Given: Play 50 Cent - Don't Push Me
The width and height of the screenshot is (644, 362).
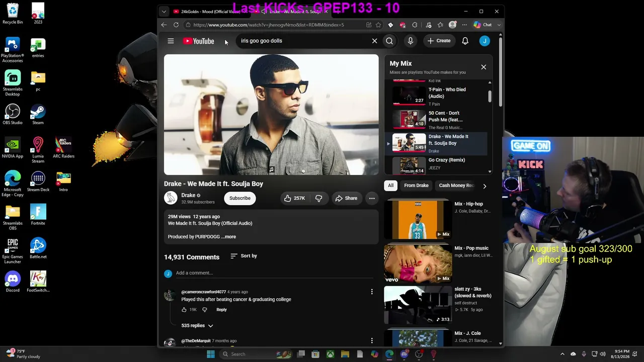Looking at the screenshot, I should pyautogui.click(x=437, y=120).
